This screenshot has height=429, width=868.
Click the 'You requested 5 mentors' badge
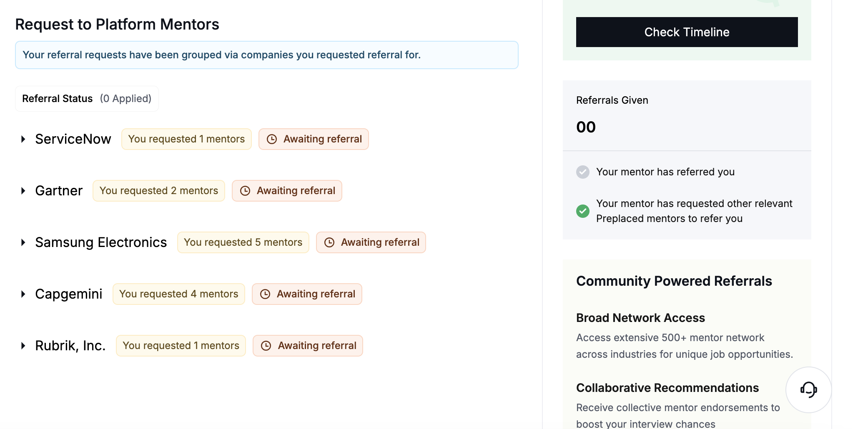click(243, 242)
